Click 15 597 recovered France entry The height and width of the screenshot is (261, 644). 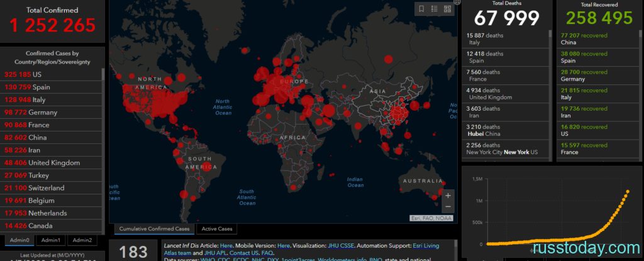(x=597, y=149)
